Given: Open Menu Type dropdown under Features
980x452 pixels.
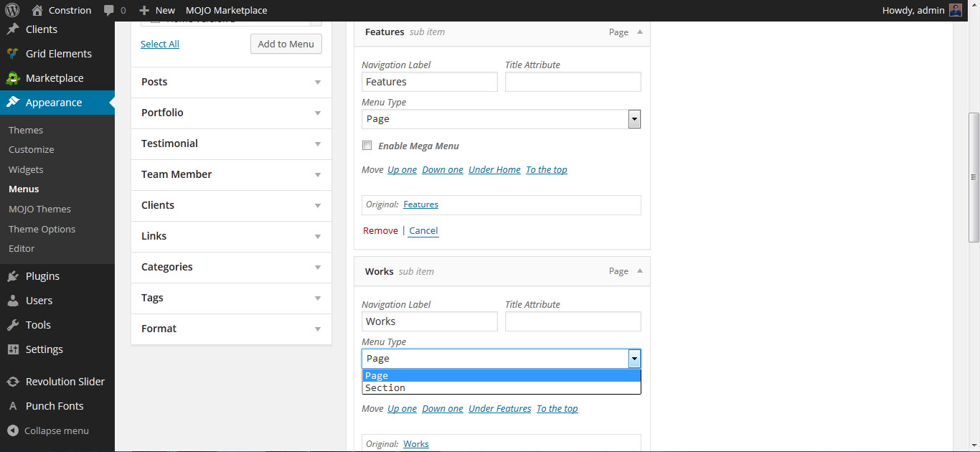Looking at the screenshot, I should [x=501, y=119].
